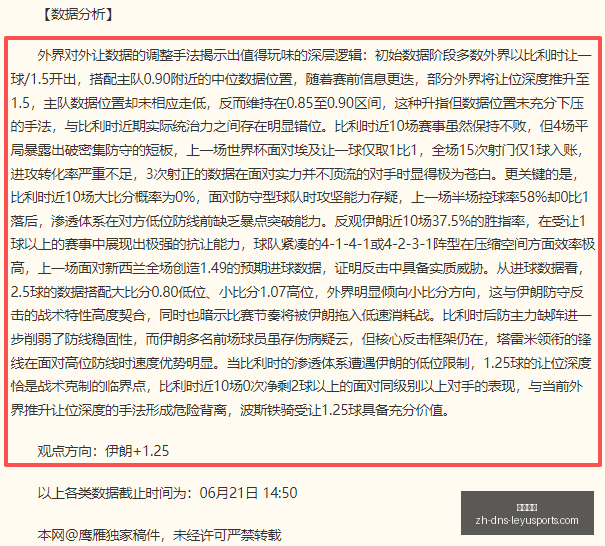The height and width of the screenshot is (546, 605).
Task: Click the 【数据分析】 heading text
Action: tap(77, 15)
